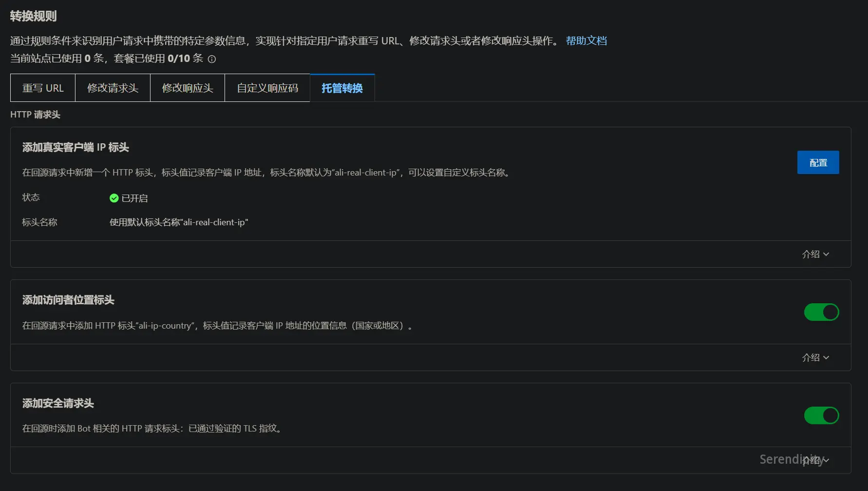Viewport: 868px width, 491px height.
Task: Click HTTP 请求头 section label
Action: tap(35, 115)
